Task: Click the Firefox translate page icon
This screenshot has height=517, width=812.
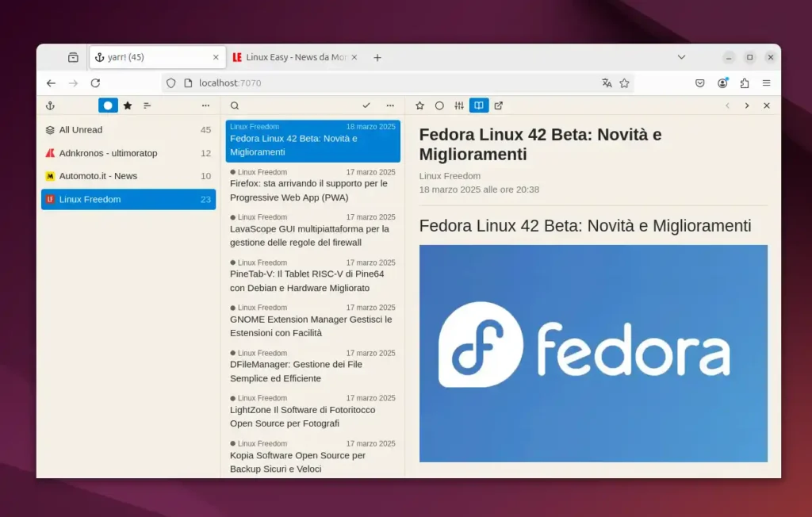Action: (x=607, y=82)
